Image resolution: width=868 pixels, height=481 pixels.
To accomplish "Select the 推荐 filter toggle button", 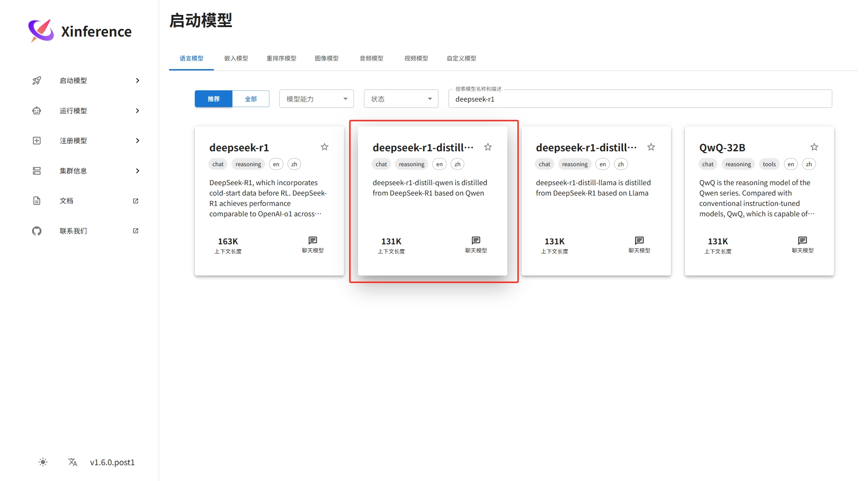I will (x=213, y=99).
